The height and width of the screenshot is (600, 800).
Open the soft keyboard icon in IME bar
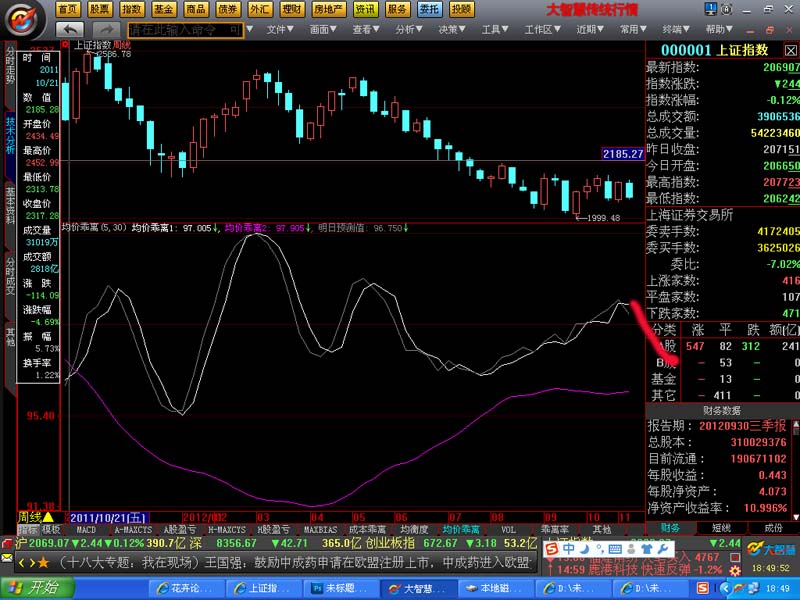click(x=615, y=549)
